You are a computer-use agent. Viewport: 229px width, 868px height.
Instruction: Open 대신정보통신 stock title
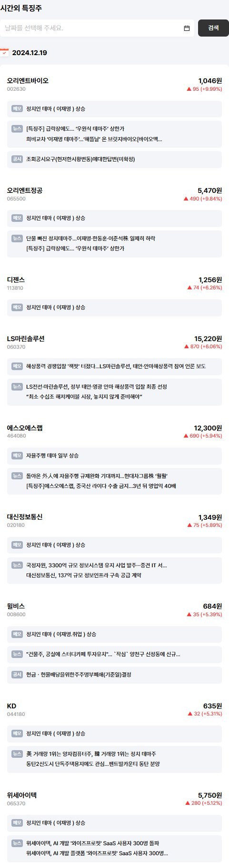(25, 517)
